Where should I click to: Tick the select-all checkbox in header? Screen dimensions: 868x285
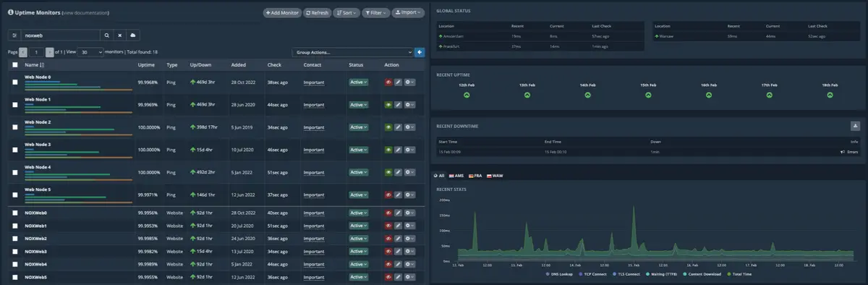tap(15, 65)
